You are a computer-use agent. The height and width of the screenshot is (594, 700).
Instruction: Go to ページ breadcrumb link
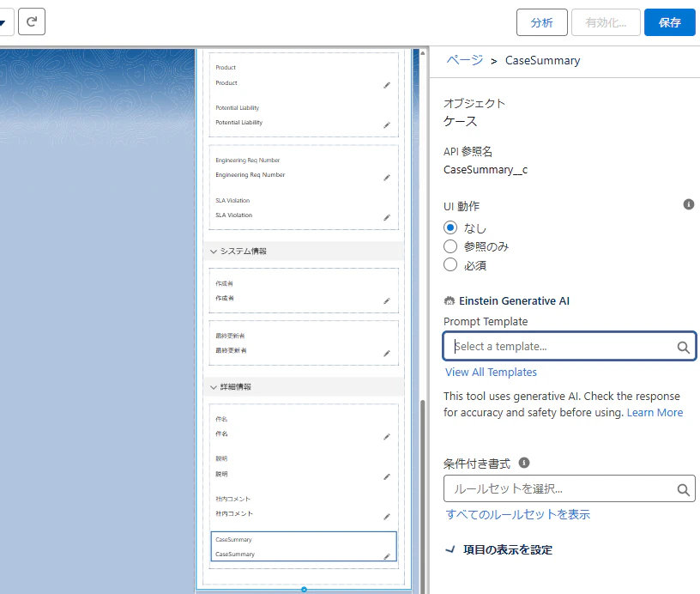pos(464,60)
